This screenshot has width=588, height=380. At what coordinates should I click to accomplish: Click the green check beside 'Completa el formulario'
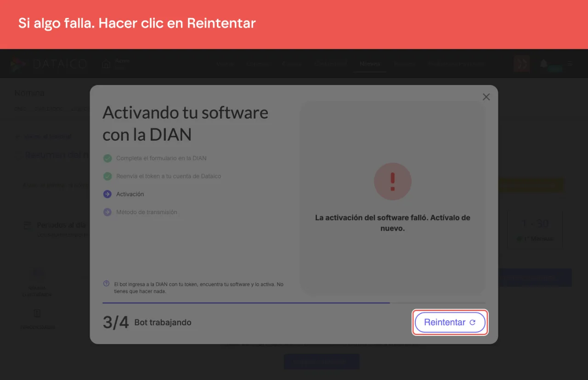pyautogui.click(x=107, y=158)
